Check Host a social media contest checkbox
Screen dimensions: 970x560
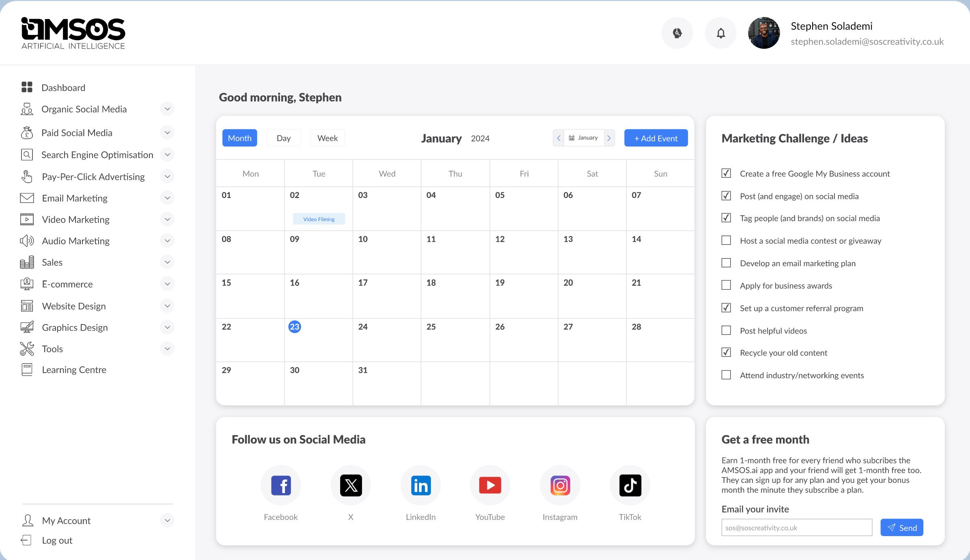pyautogui.click(x=726, y=240)
